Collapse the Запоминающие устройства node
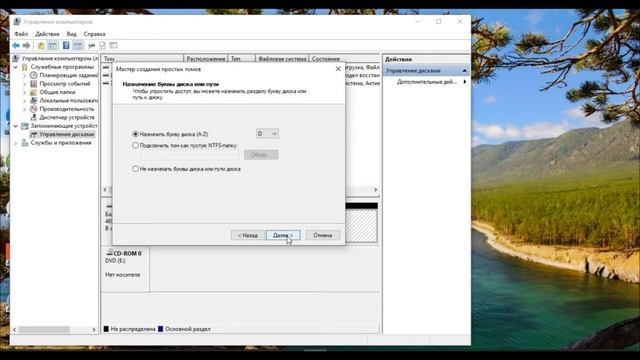The height and width of the screenshot is (360, 640). (16, 126)
